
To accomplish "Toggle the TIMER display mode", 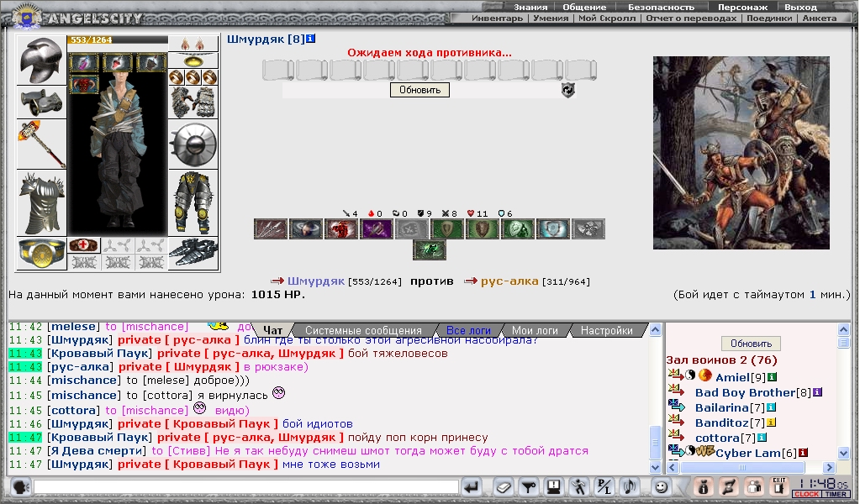I will click(x=836, y=494).
